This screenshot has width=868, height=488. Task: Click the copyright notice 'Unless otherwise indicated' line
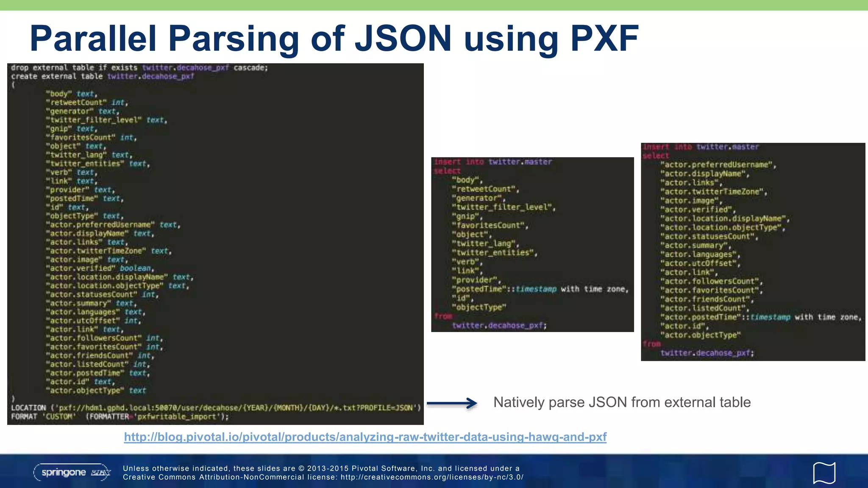321,468
